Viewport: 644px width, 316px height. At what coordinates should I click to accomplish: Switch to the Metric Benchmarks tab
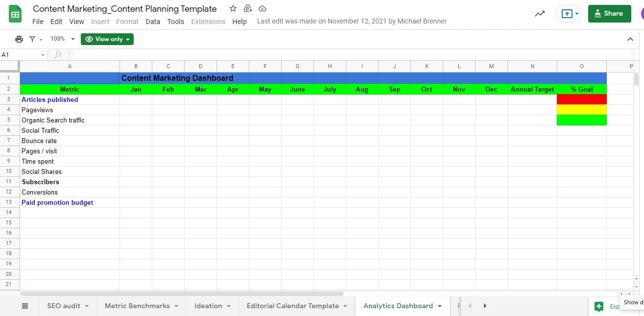(x=137, y=305)
